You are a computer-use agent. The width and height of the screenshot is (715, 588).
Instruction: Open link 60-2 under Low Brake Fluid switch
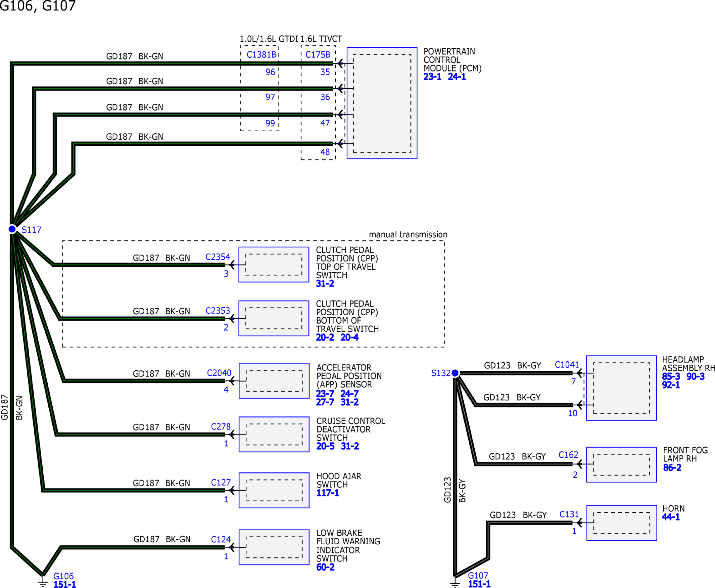pyautogui.click(x=325, y=567)
